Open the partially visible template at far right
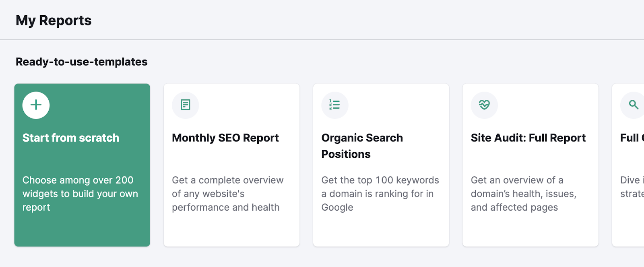This screenshot has width=644, height=267. click(x=632, y=165)
